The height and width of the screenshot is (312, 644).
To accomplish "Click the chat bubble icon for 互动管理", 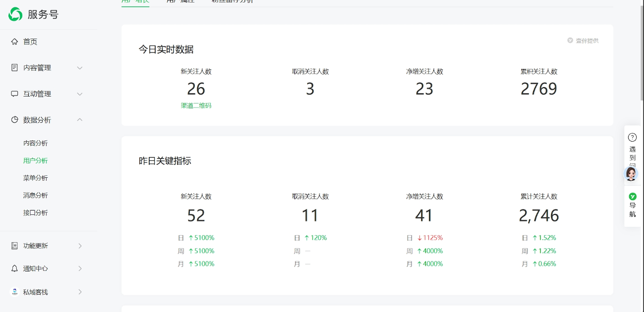I will coord(14,94).
